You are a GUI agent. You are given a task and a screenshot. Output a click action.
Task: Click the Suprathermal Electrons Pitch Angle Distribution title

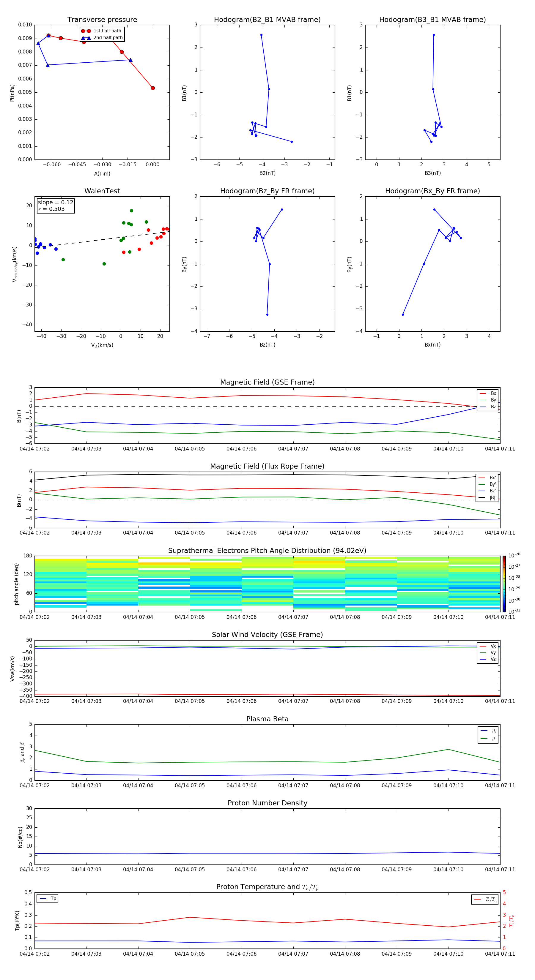[x=267, y=551]
